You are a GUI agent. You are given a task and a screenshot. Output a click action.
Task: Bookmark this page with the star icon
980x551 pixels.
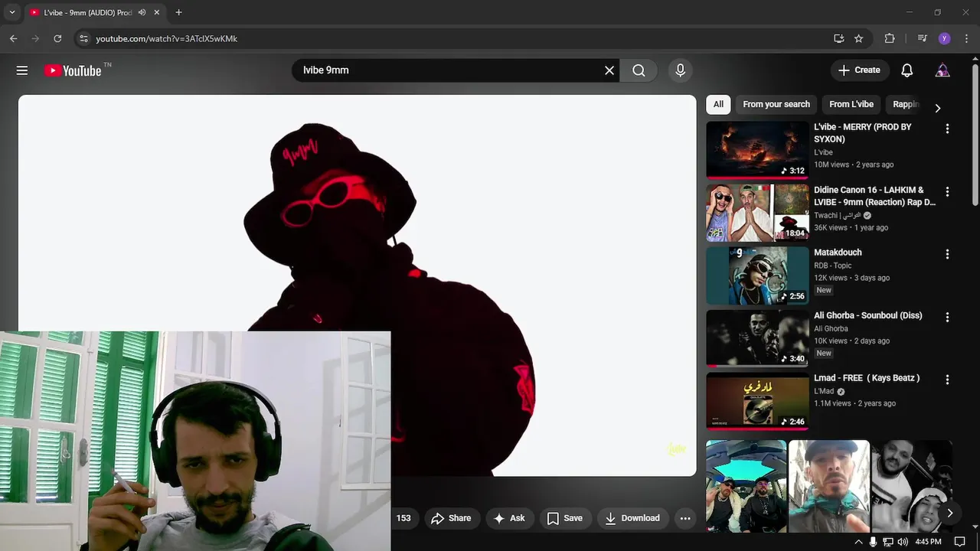[x=859, y=38]
